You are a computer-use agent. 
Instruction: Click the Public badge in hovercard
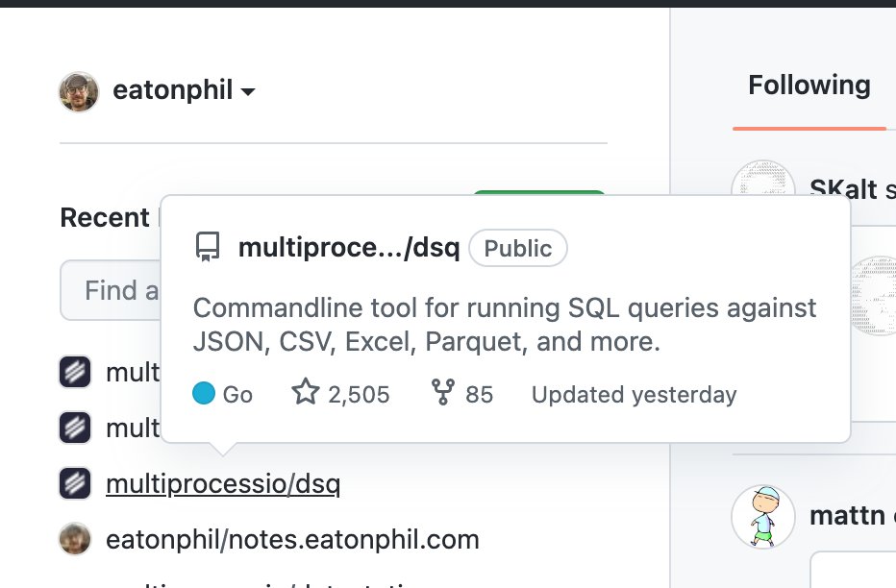[x=518, y=248]
